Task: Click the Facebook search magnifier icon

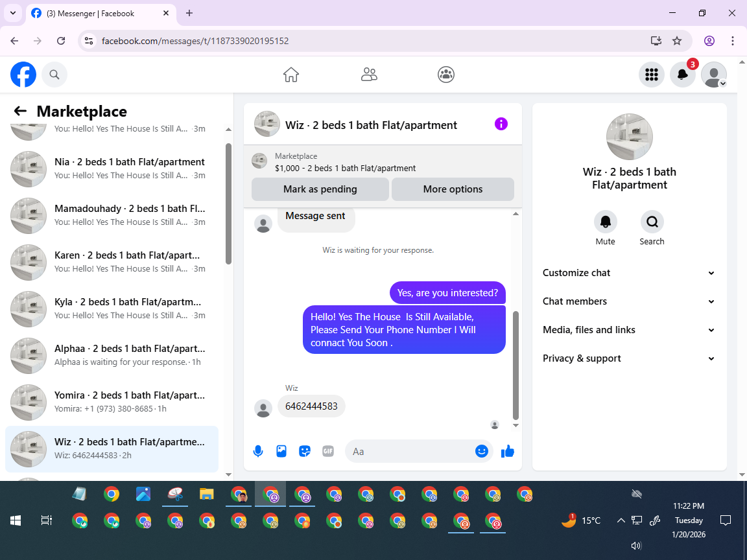Action: point(54,75)
